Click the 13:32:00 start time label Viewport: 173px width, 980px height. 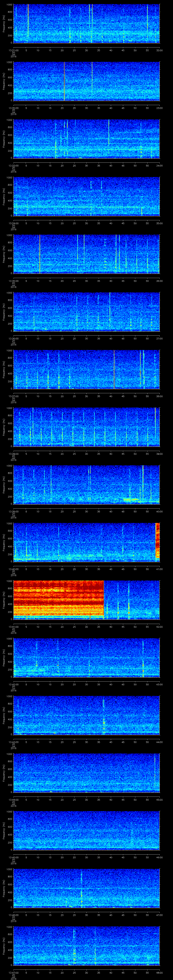[13, 108]
